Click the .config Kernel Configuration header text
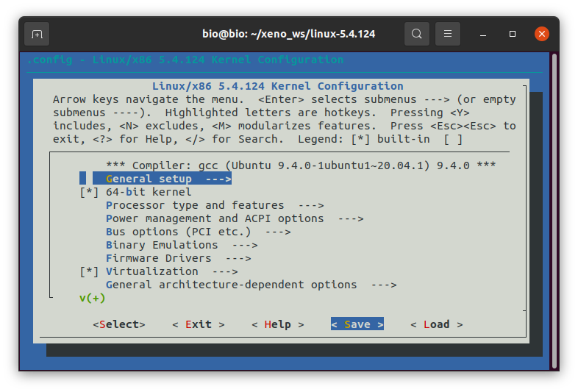Screen dimensions: 578x392 pos(185,60)
